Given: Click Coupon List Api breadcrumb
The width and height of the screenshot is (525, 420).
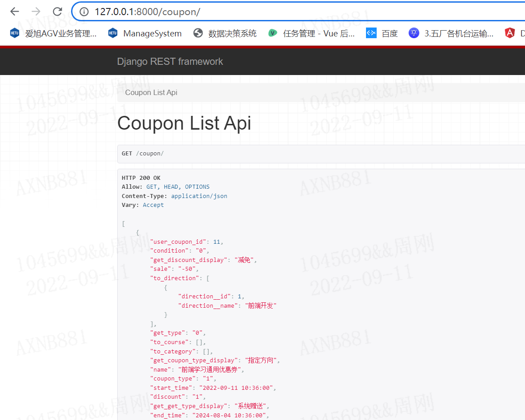Looking at the screenshot, I should [x=151, y=93].
